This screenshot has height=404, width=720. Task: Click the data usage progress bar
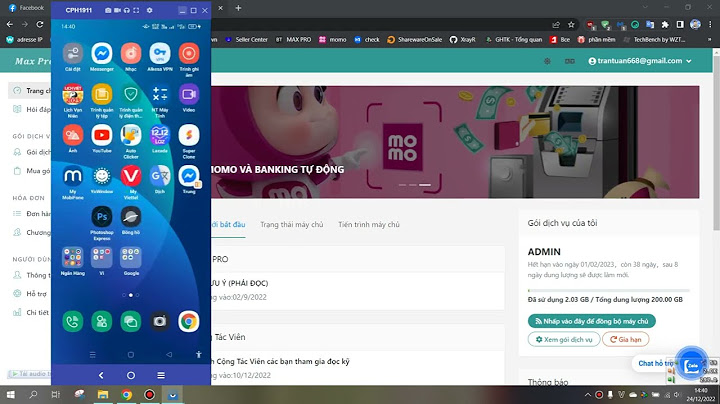pyautogui.click(x=609, y=291)
